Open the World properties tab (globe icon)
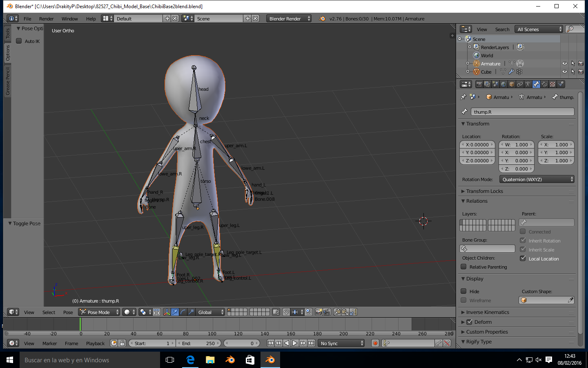This screenshot has width=588, height=368. pyautogui.click(x=503, y=84)
